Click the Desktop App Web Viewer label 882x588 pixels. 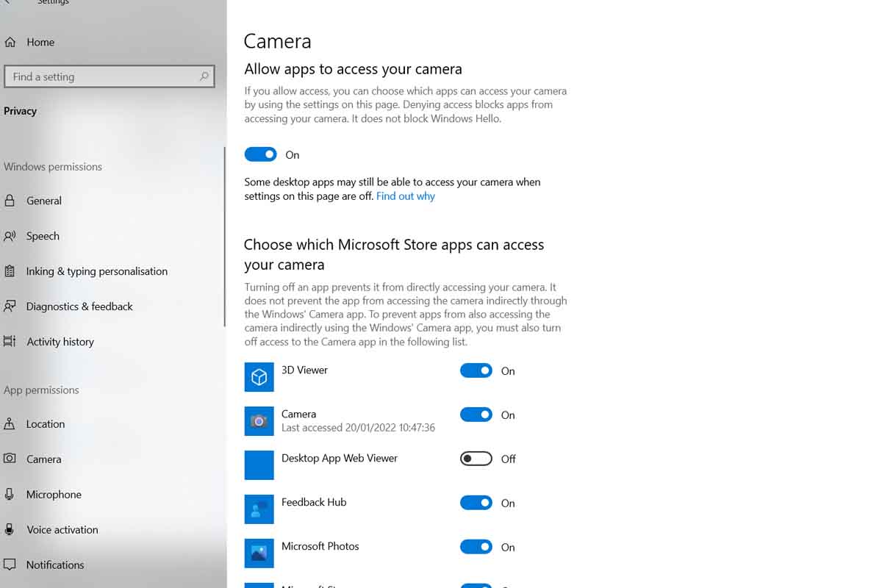click(340, 458)
